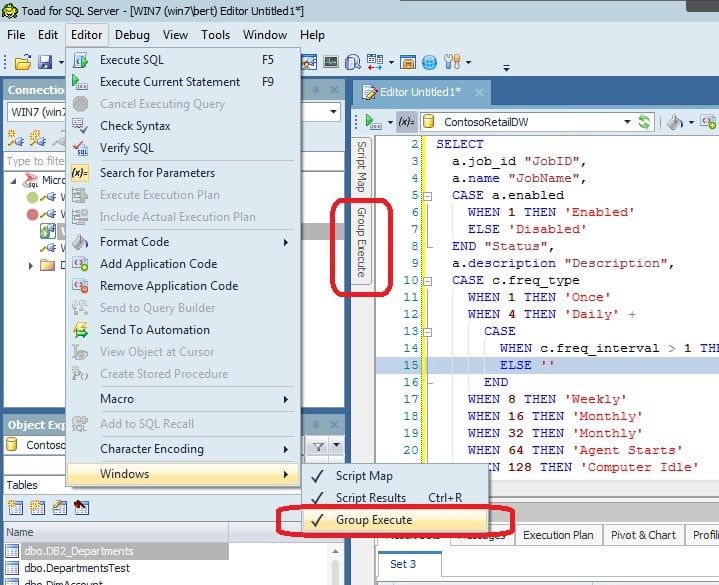Click the format code bucket icon in the editor toolbar

pyautogui.click(x=675, y=122)
